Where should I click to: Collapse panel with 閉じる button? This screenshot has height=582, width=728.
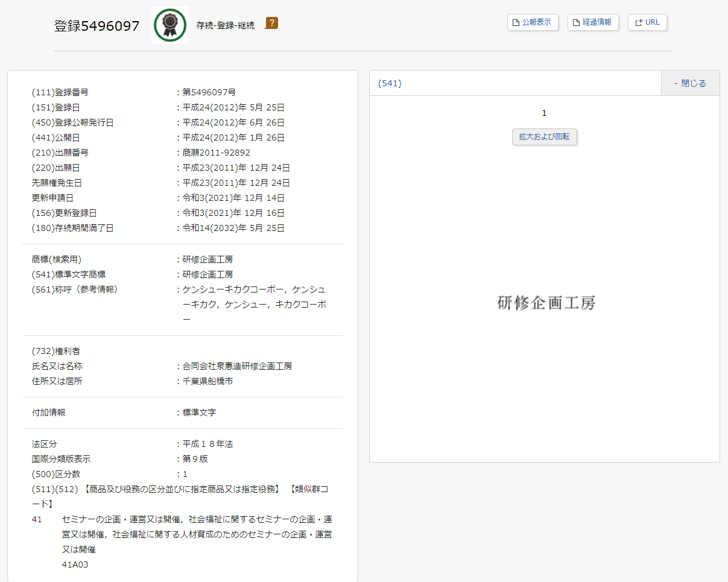tap(690, 83)
